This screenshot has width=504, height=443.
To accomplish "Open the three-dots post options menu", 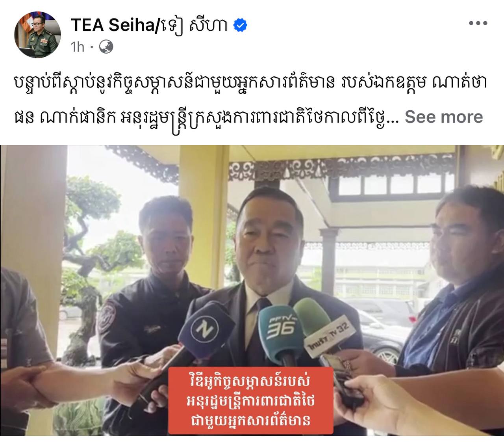I will tap(478, 23).
